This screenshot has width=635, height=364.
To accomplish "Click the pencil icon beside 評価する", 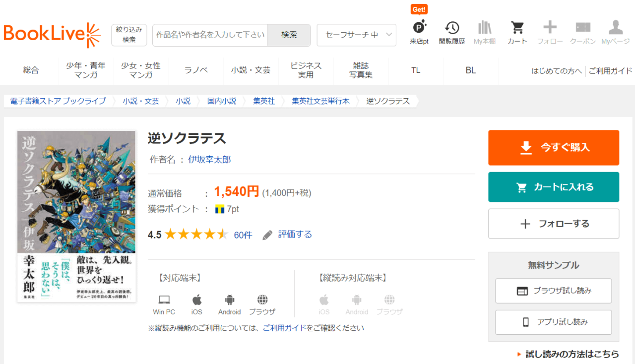I will pyautogui.click(x=267, y=235).
